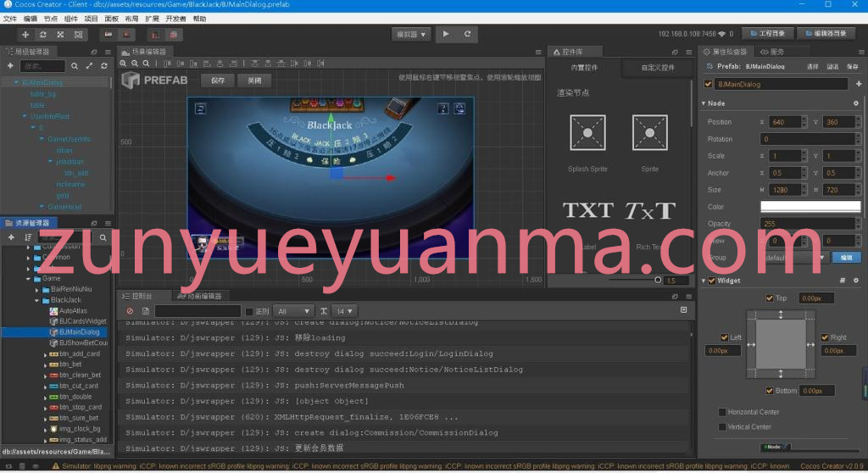The height and width of the screenshot is (473, 868).
Task: Open the custom controls tab
Action: tap(658, 68)
